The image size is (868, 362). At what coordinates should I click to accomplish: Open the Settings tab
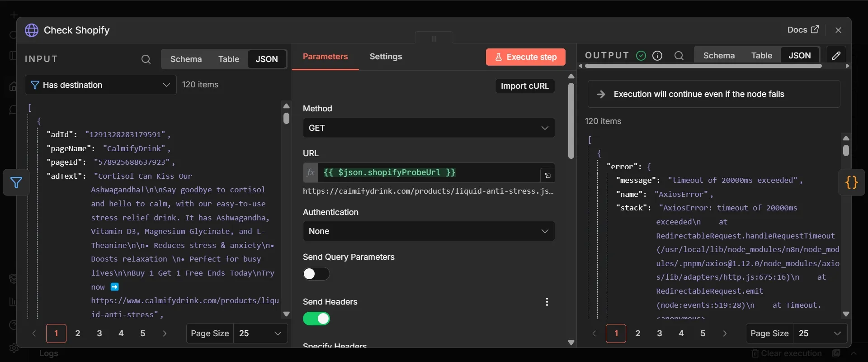(x=386, y=57)
